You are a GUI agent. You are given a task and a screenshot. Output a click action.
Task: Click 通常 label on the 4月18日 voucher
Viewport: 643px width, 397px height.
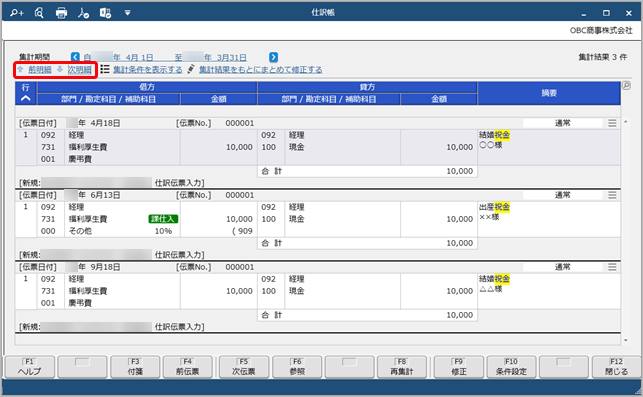pyautogui.click(x=563, y=123)
